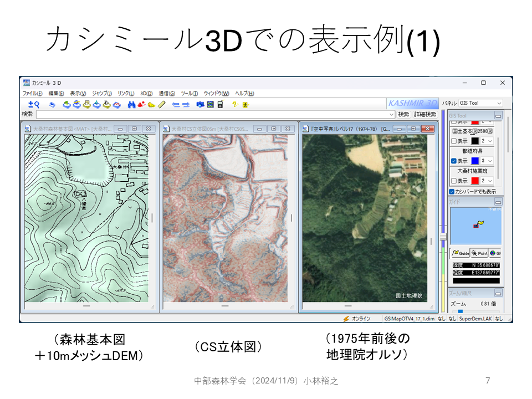Expand the 検索 search box dropdown arrow
The height and width of the screenshot is (399, 532).
pos(392,115)
